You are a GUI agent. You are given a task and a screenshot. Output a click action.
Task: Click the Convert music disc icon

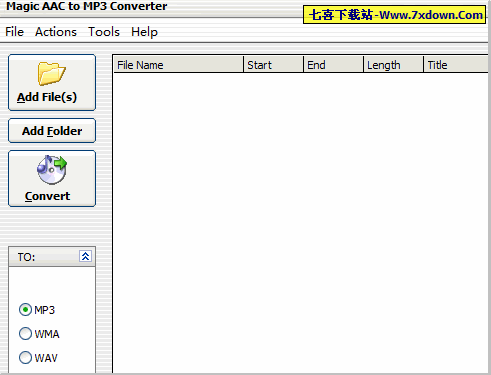click(52, 170)
